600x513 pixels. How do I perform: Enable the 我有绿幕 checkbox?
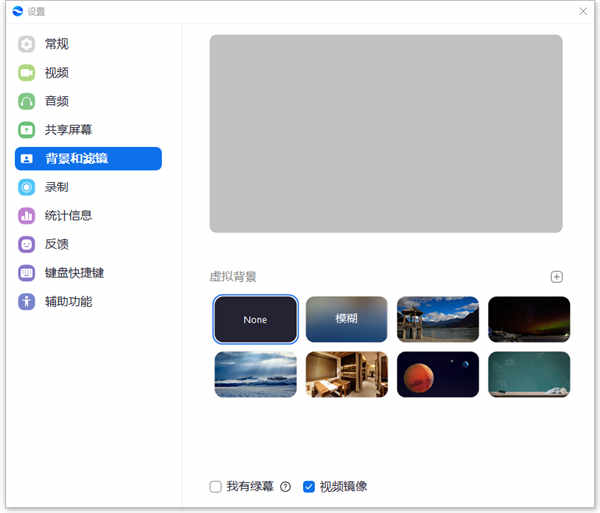215,487
